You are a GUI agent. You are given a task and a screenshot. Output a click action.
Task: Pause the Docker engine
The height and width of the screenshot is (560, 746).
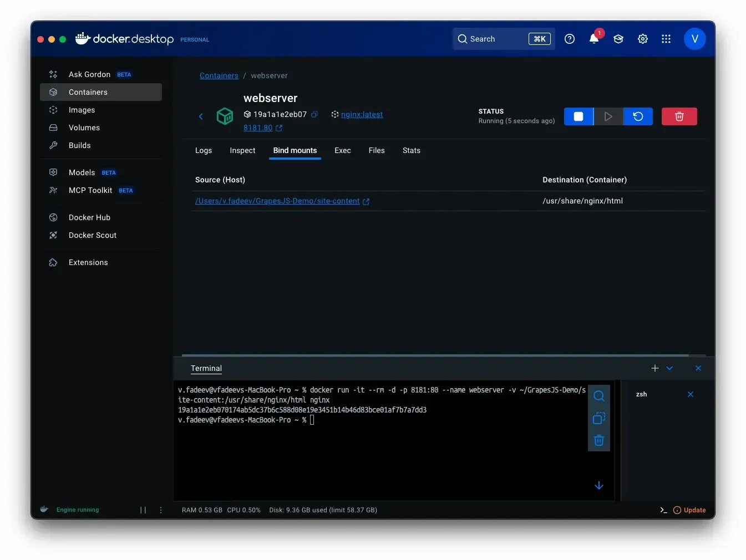143,510
